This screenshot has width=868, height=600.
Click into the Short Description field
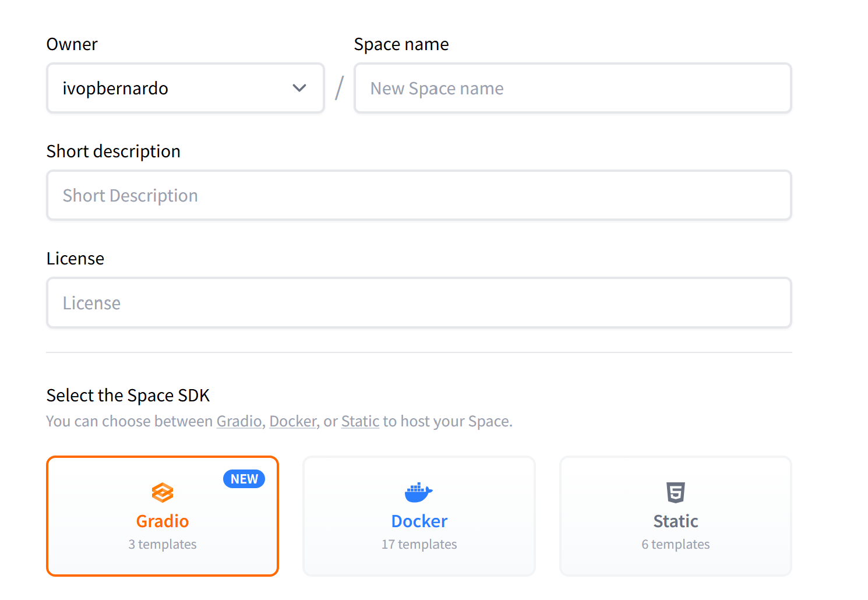coord(419,195)
